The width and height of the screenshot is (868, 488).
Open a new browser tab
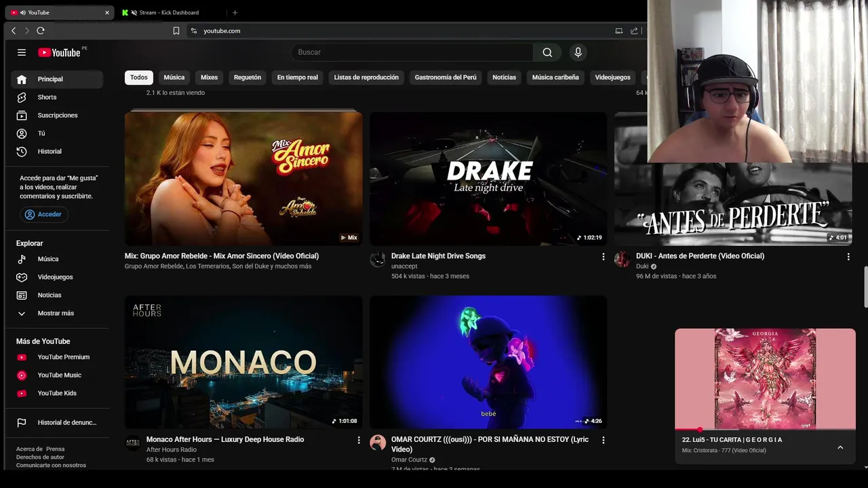(235, 12)
